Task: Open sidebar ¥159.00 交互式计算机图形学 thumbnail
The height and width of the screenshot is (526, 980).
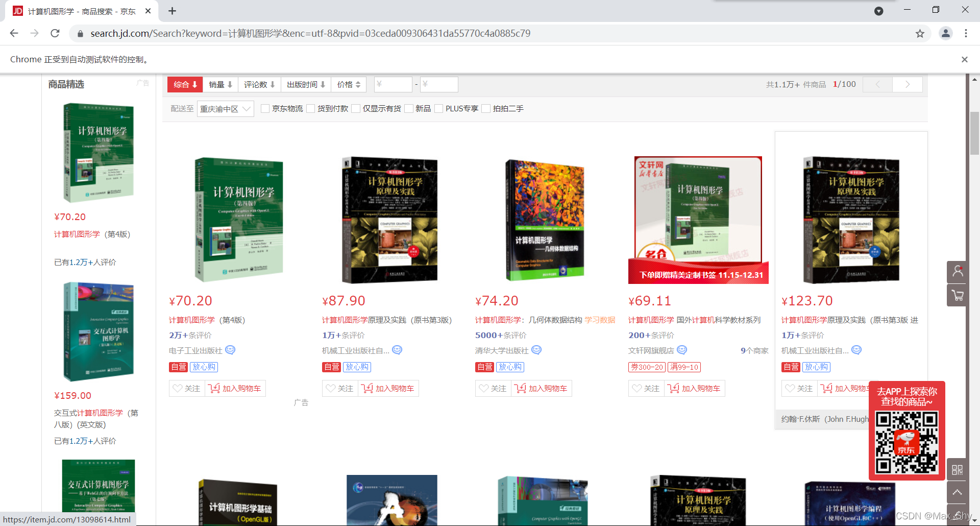Action: tap(99, 332)
